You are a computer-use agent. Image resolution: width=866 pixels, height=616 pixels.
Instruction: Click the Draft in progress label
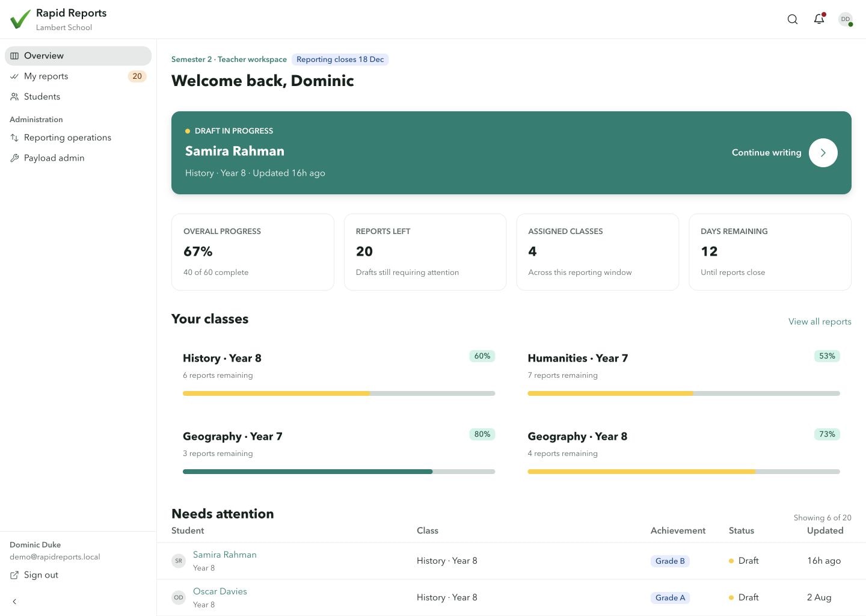click(229, 131)
